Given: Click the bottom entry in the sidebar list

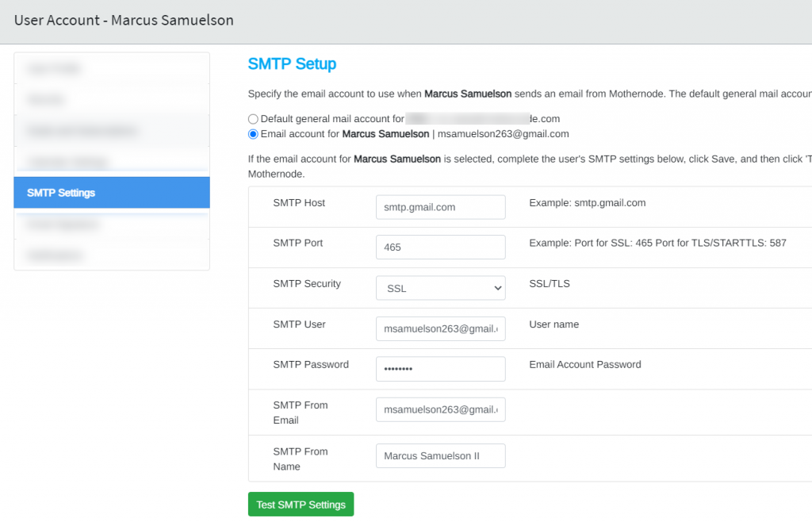Looking at the screenshot, I should (111, 255).
